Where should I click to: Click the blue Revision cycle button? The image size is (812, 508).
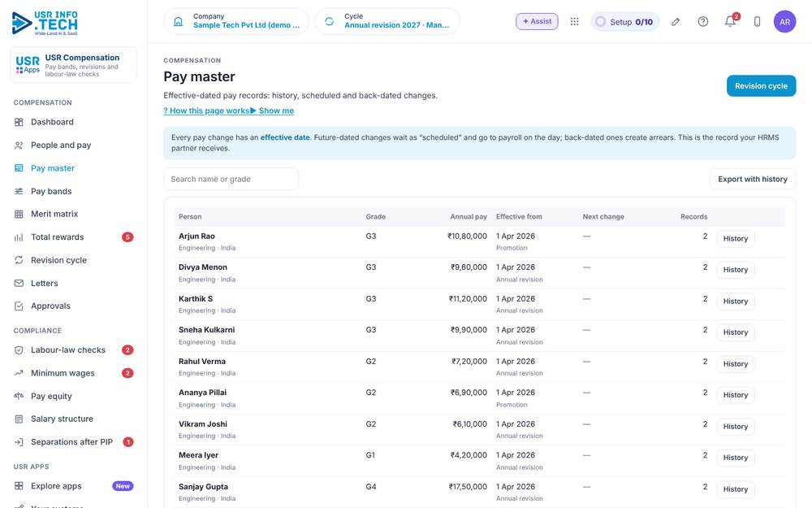[761, 86]
